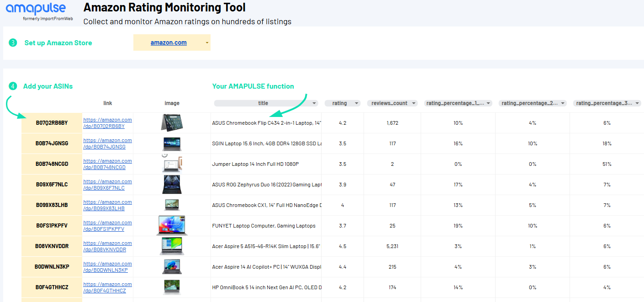
Task: Open the title column filter dropdown
Action: [314, 103]
